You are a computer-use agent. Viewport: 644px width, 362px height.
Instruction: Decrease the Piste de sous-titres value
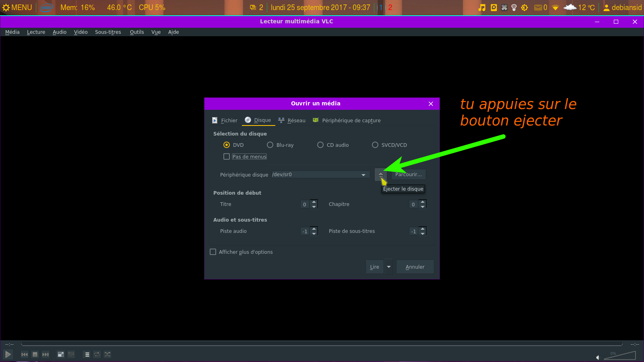tap(422, 234)
